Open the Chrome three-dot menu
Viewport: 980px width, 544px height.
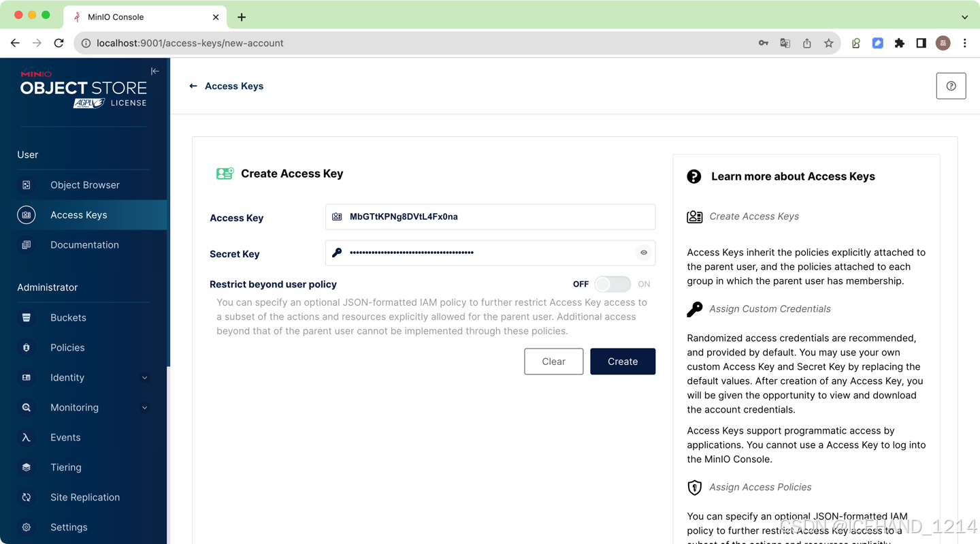tap(965, 43)
